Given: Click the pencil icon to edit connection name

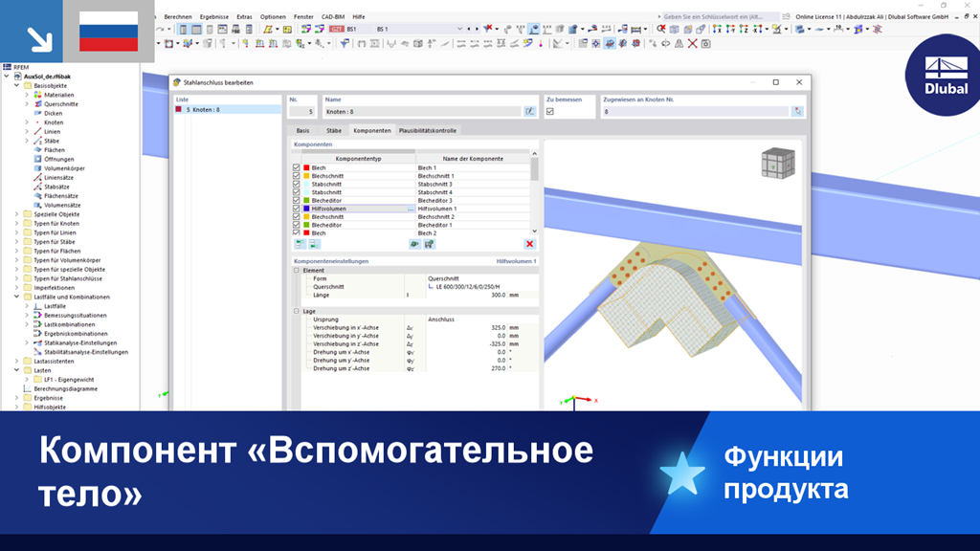Looking at the screenshot, I should (x=528, y=110).
